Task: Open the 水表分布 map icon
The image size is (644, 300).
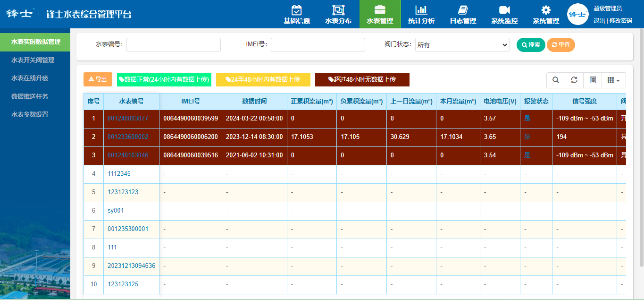Action: (338, 10)
